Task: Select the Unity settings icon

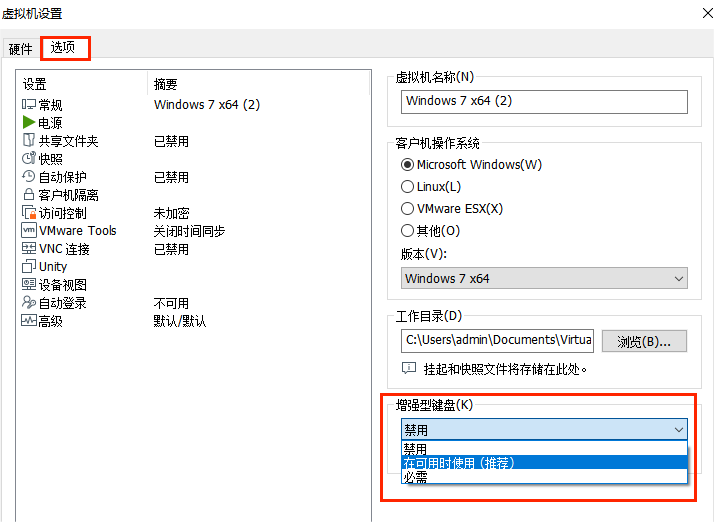Action: point(29,267)
